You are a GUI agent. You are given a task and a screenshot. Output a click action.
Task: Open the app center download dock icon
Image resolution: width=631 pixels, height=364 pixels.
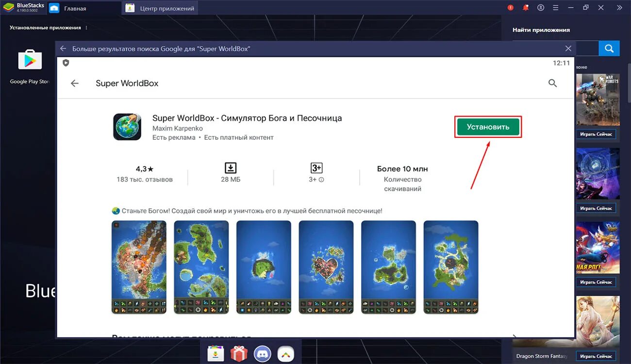point(216,353)
